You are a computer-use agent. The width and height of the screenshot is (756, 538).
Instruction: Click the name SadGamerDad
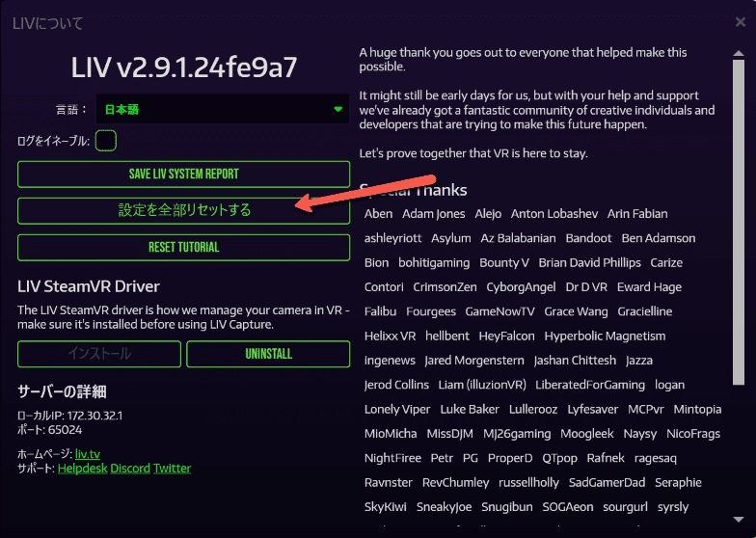tap(607, 482)
